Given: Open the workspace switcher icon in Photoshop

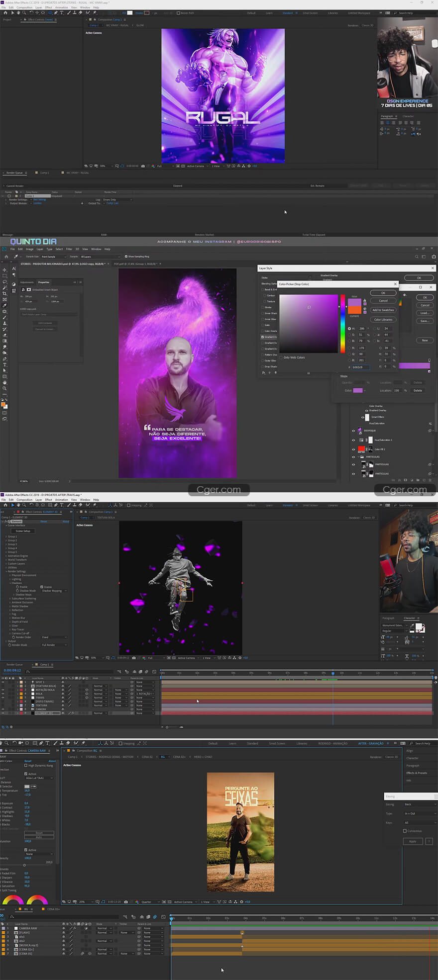Looking at the screenshot, I should 424,257.
